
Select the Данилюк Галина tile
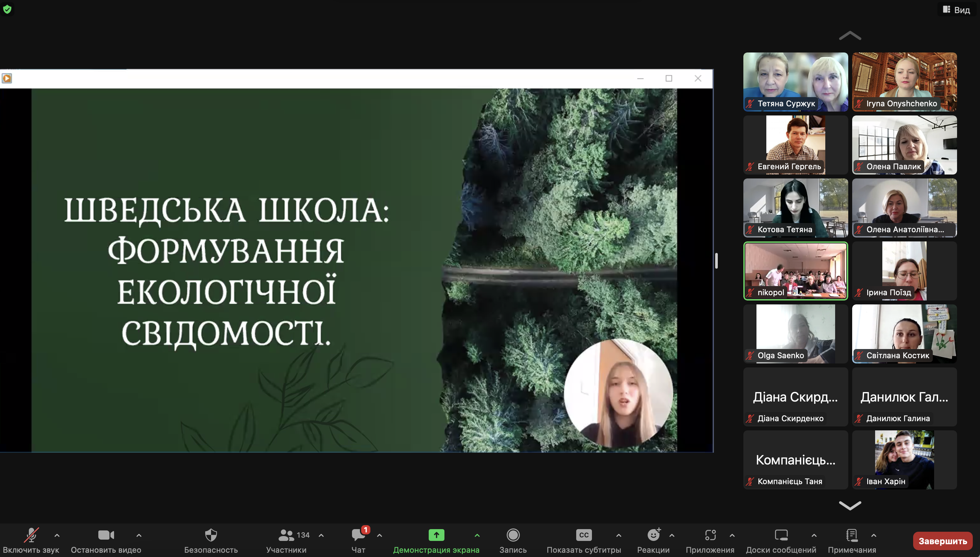(x=904, y=397)
